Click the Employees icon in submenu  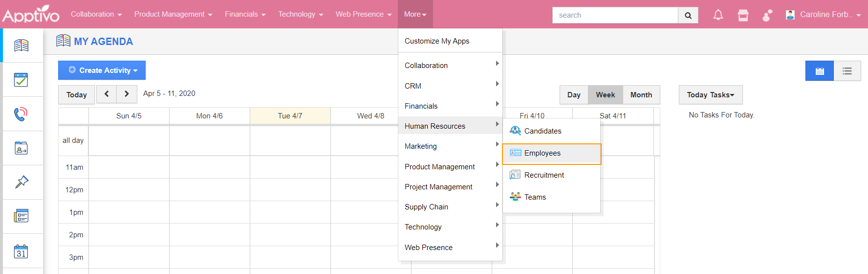(x=515, y=153)
